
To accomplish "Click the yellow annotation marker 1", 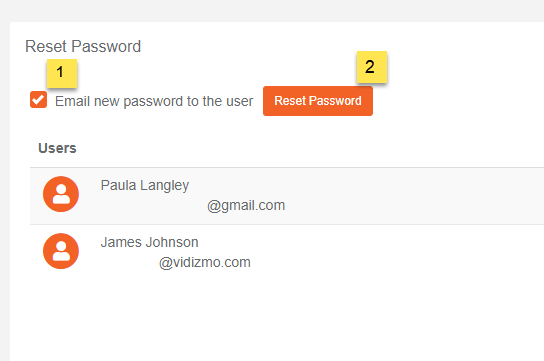I will pyautogui.click(x=62, y=73).
